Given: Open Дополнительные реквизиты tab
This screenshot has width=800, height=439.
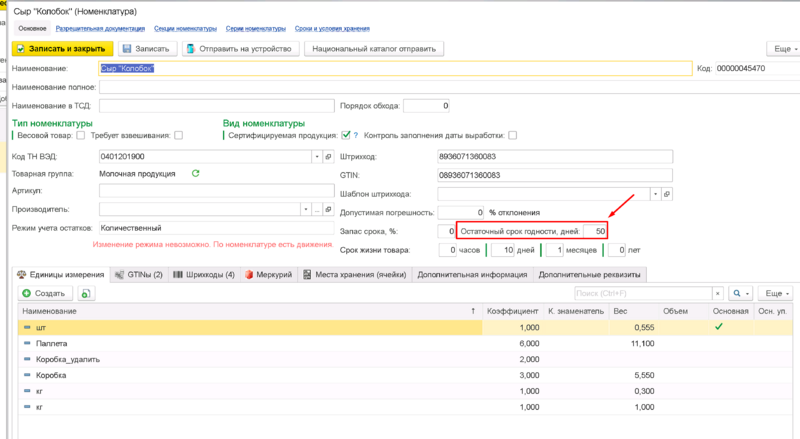Looking at the screenshot, I should 589,275.
